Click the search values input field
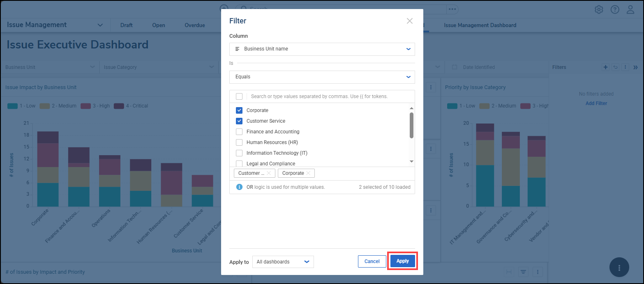This screenshot has height=284, width=644. [x=329, y=96]
